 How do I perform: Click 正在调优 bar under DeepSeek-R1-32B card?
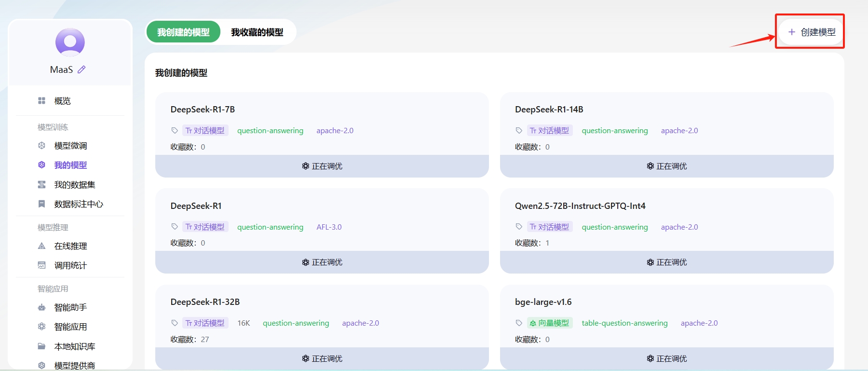tap(322, 358)
